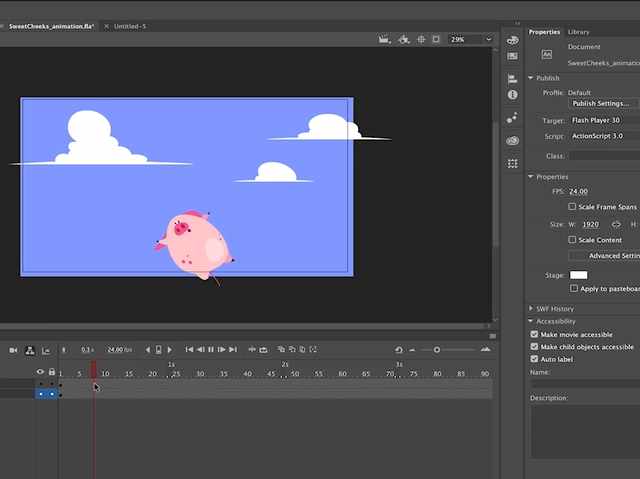Click the Advanced Settings button
This screenshot has height=479, width=640.
(x=604, y=256)
